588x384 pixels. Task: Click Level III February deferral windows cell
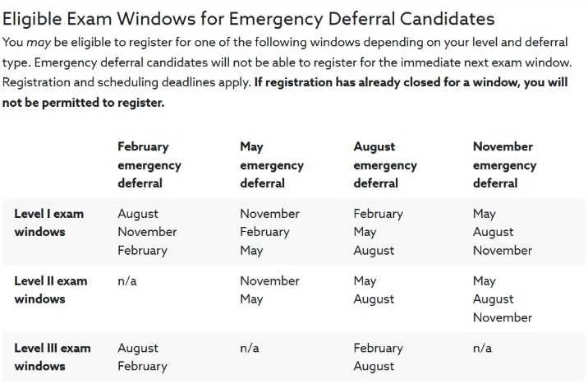[x=142, y=357]
